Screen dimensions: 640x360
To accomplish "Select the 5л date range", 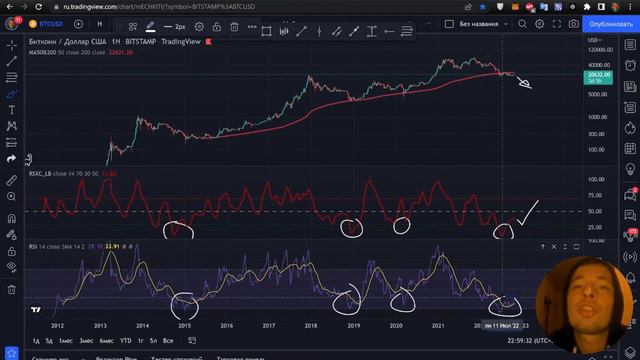I will pos(153,340).
